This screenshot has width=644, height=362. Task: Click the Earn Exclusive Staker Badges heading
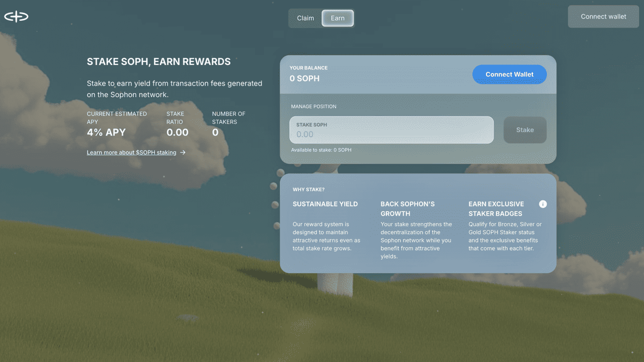click(x=496, y=208)
